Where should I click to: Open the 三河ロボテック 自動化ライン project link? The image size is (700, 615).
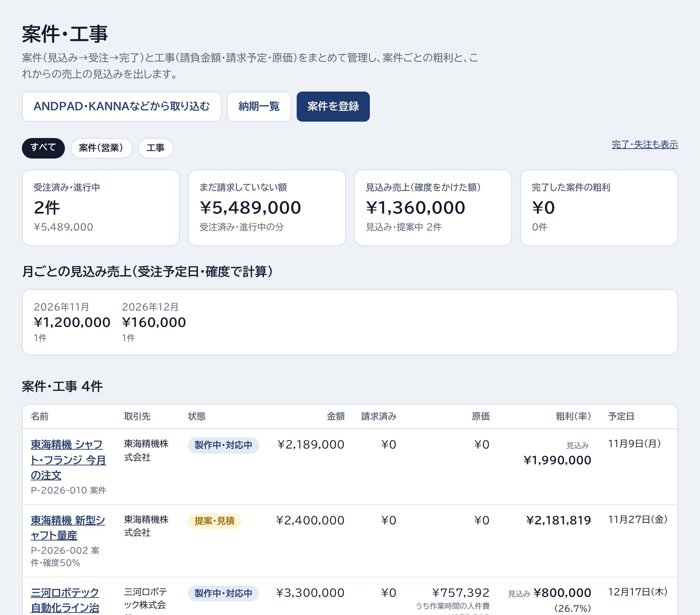click(x=65, y=600)
